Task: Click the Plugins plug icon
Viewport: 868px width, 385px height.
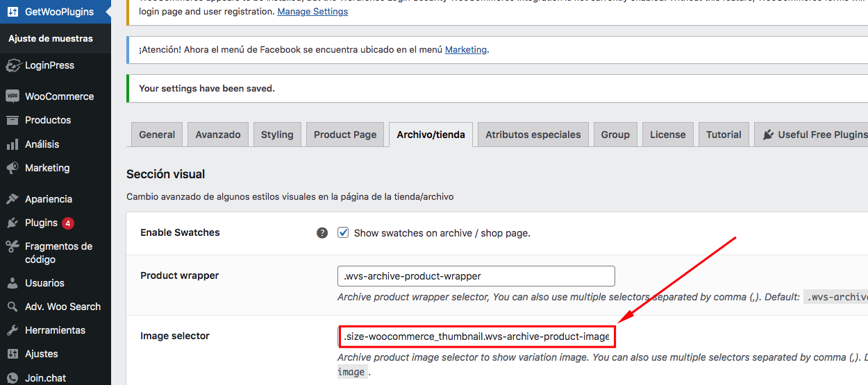Action: 12,223
